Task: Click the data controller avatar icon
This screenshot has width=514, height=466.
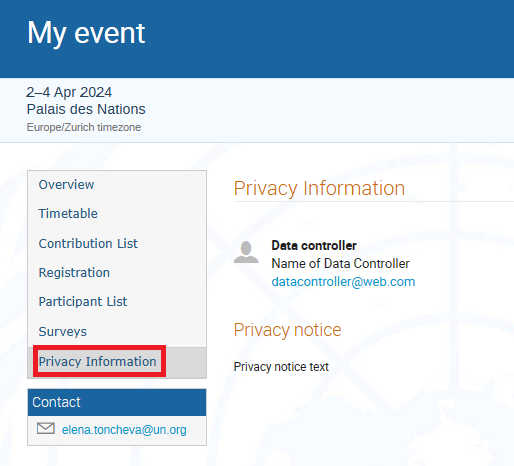Action: (x=246, y=252)
